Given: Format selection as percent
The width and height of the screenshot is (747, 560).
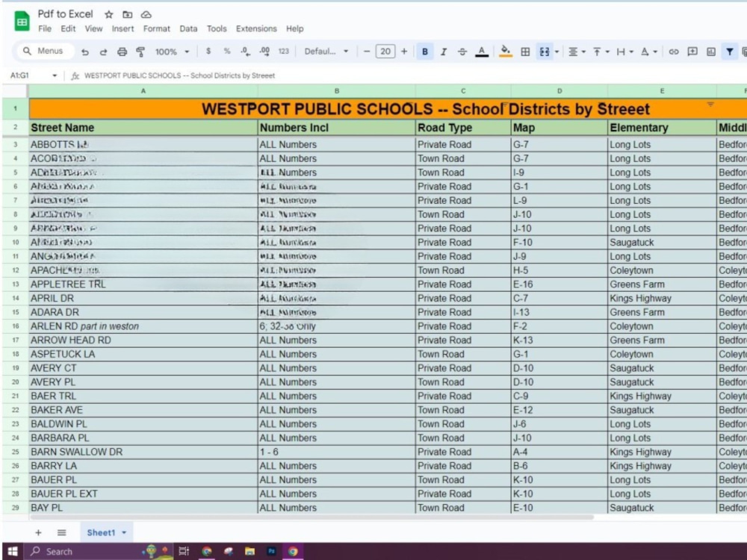Looking at the screenshot, I should coord(227,51).
